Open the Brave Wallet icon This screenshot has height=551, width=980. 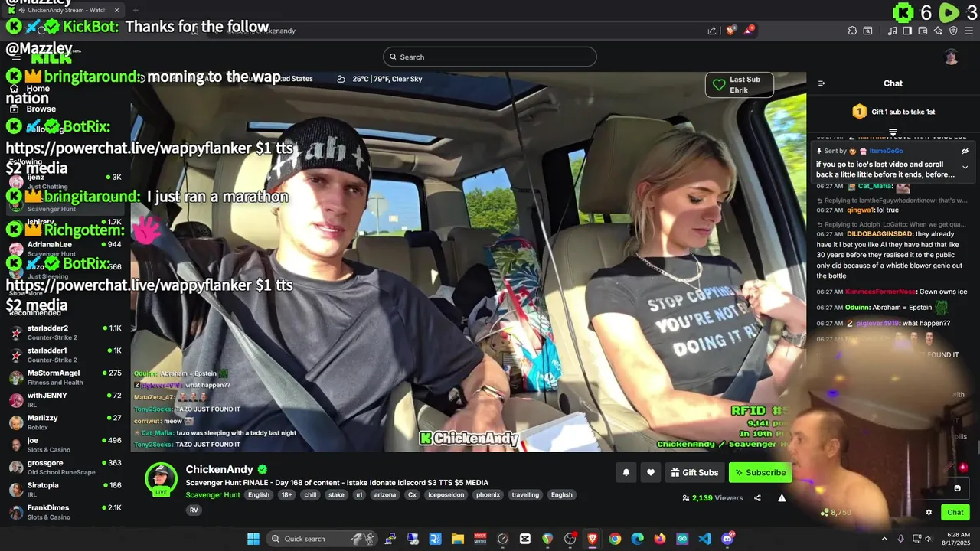coord(923,31)
